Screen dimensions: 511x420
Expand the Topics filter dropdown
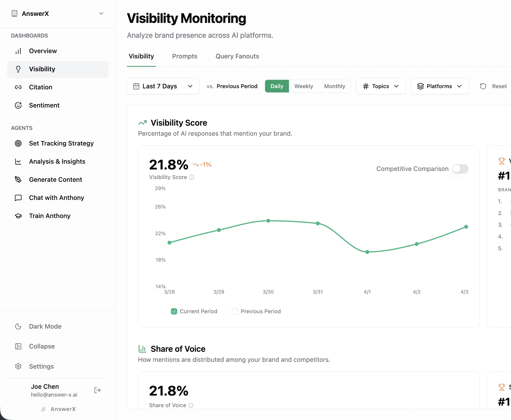381,86
